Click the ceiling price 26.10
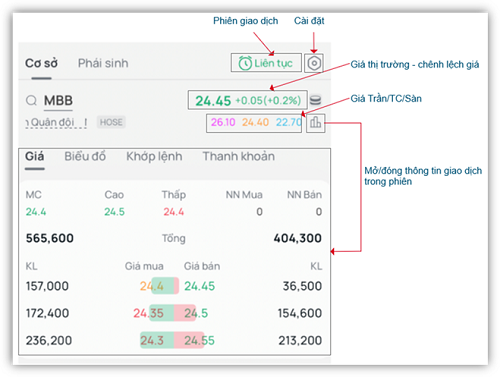500x377 pixels. [223, 122]
